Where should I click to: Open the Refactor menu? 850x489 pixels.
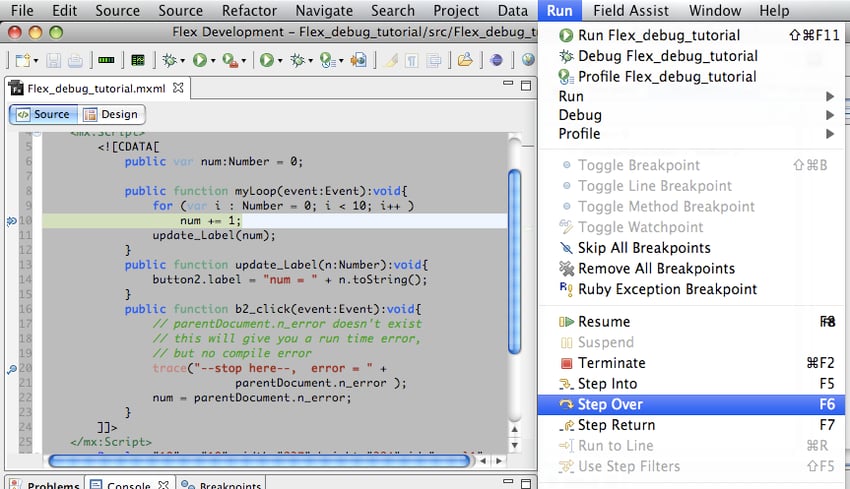click(x=249, y=11)
